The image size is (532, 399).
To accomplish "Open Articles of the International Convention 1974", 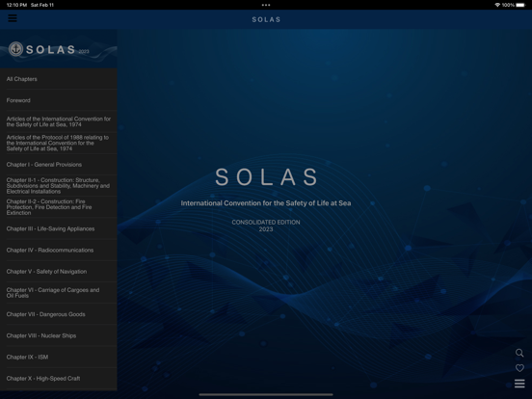I will click(x=59, y=121).
